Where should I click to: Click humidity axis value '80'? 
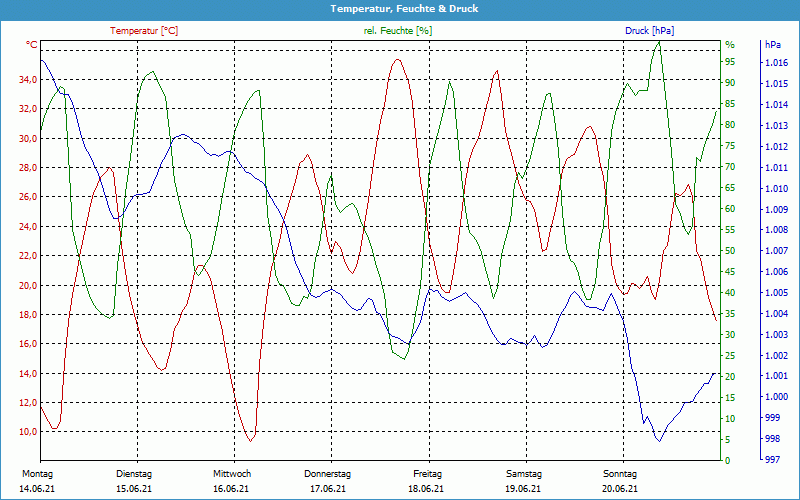[x=730, y=125]
